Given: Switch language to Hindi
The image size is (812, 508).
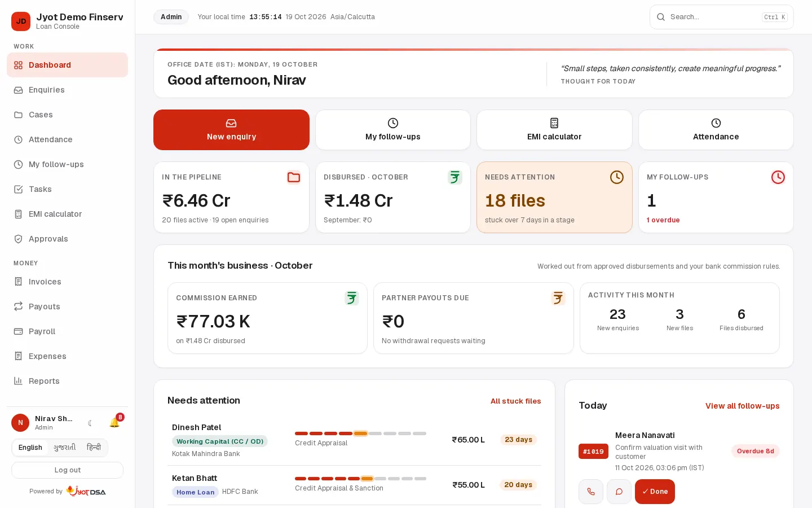Looking at the screenshot, I should (94, 448).
